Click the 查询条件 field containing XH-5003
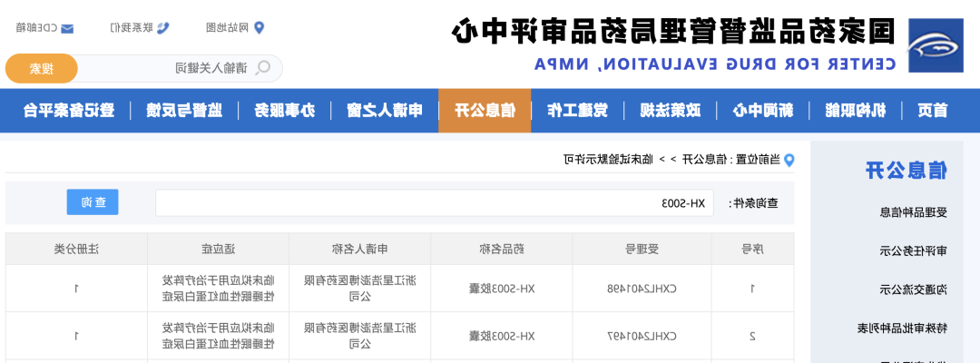The width and height of the screenshot is (980, 363). [436, 202]
